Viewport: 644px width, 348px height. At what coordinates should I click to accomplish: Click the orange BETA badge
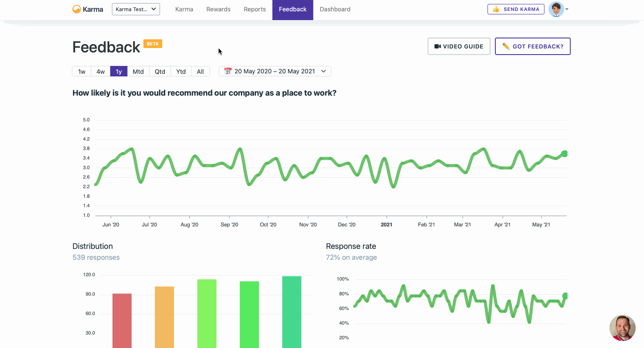pos(153,44)
